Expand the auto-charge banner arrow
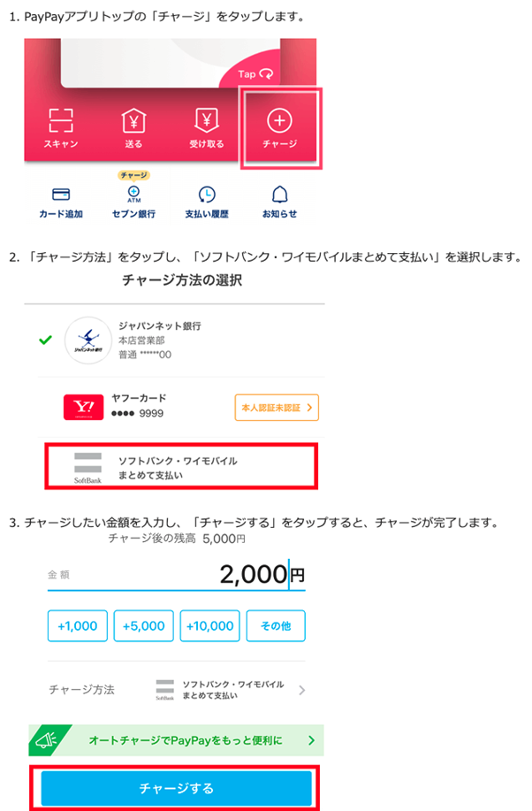Screen dimensions: 532x811 pyautogui.click(x=311, y=739)
